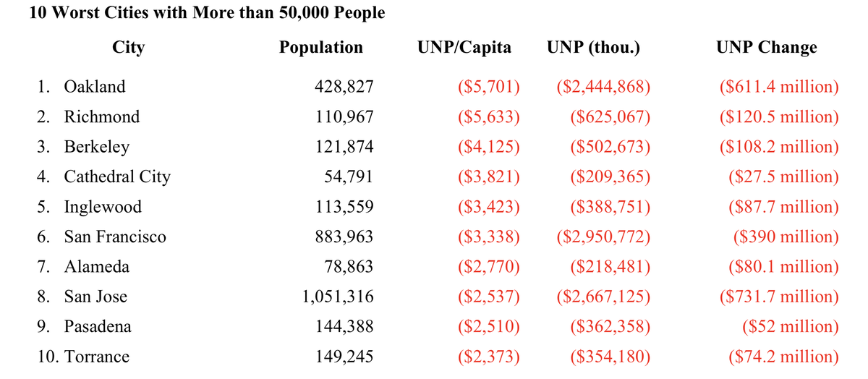Viewport: 868px width, 379px height.
Task: Select the City column header
Action: (129, 48)
